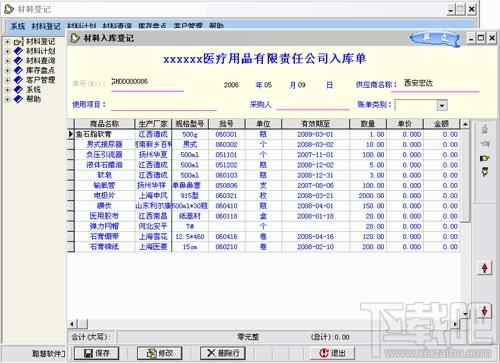Expand the 帮助 tree node
Viewport: 500px width, 363px height.
(x=7, y=99)
